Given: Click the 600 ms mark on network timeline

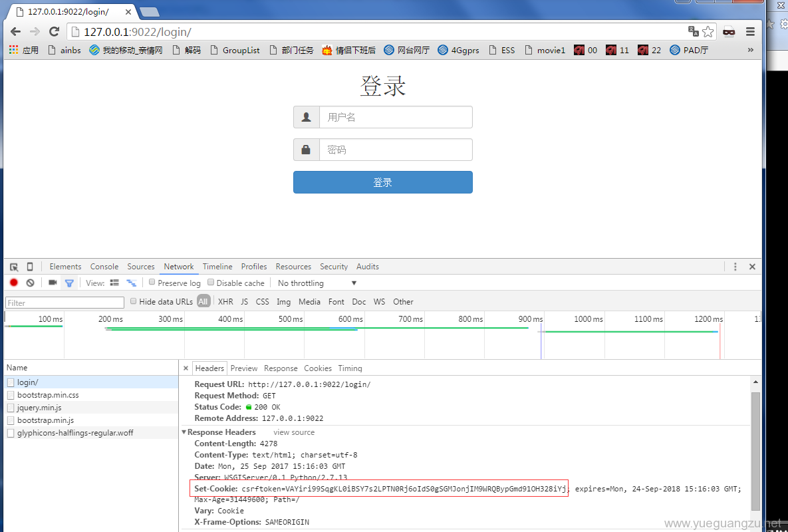Looking at the screenshot, I should 350,319.
